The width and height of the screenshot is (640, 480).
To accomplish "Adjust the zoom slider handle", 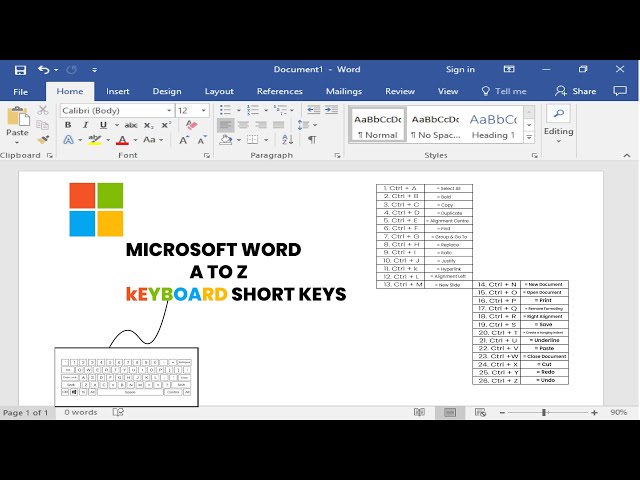I will (x=544, y=413).
